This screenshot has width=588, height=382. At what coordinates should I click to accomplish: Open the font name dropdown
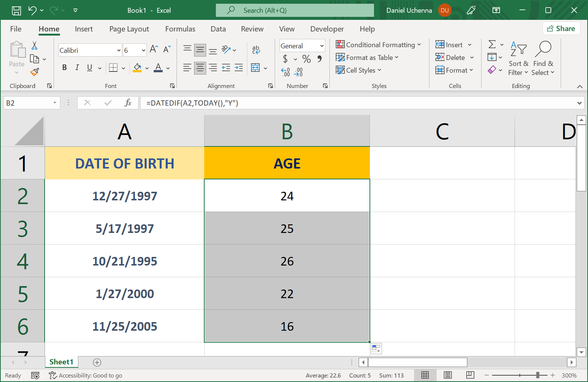tap(119, 50)
